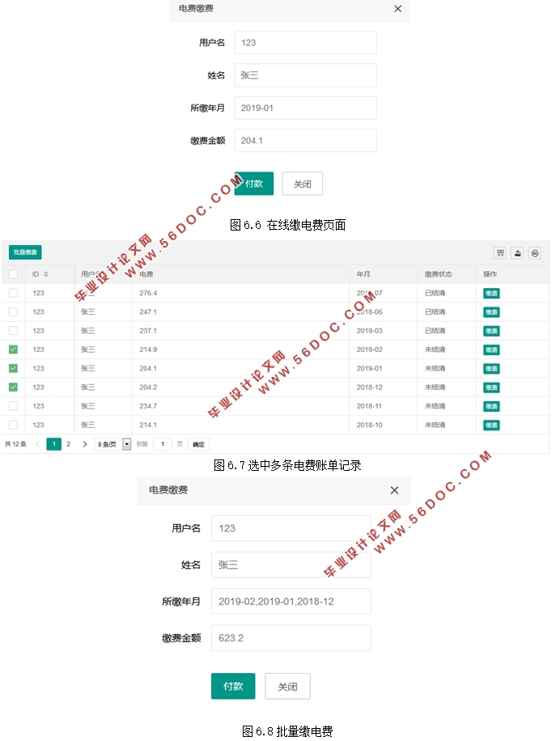Focus 缴费金额 field showing 204.1
Image resolution: width=560 pixels, height=741 pixels.
pos(305,141)
